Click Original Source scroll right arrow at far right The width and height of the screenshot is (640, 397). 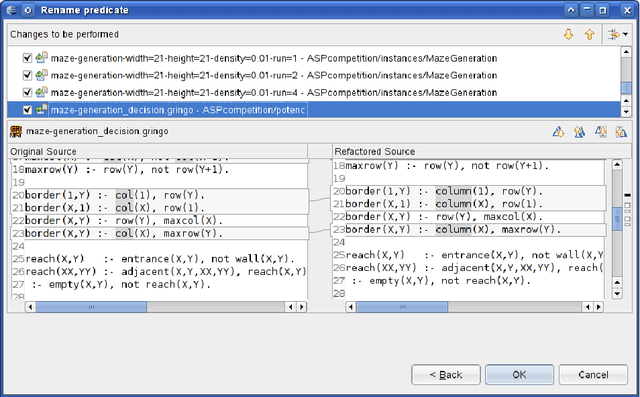point(301,307)
